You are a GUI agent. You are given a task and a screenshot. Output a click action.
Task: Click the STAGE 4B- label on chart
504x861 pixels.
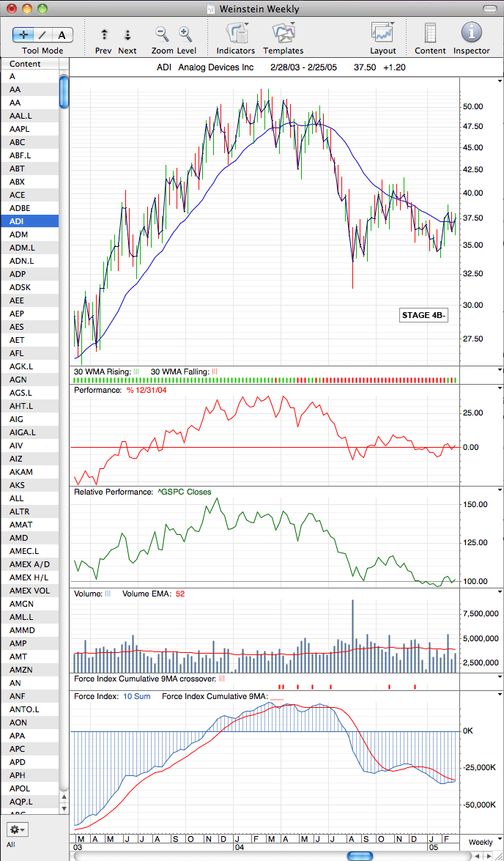point(423,315)
